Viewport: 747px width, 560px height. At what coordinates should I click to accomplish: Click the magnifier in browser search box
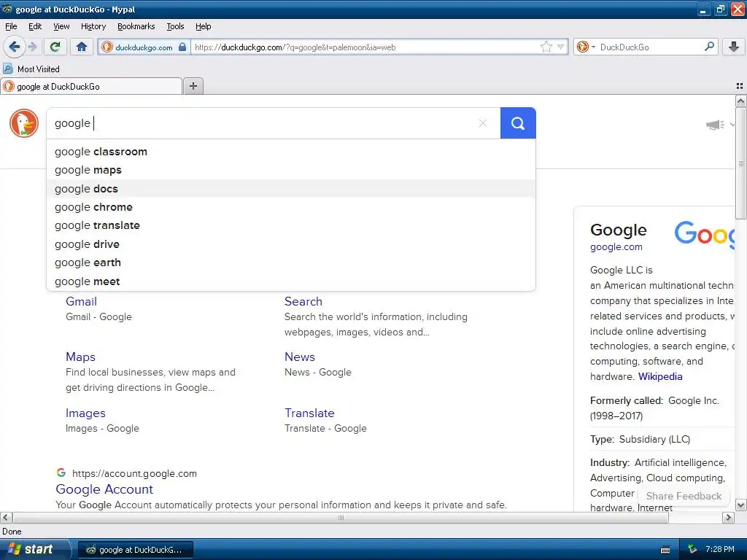coord(709,47)
